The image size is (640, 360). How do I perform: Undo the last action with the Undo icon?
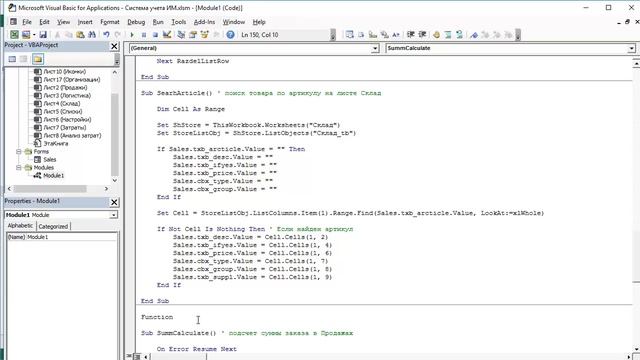click(106, 35)
